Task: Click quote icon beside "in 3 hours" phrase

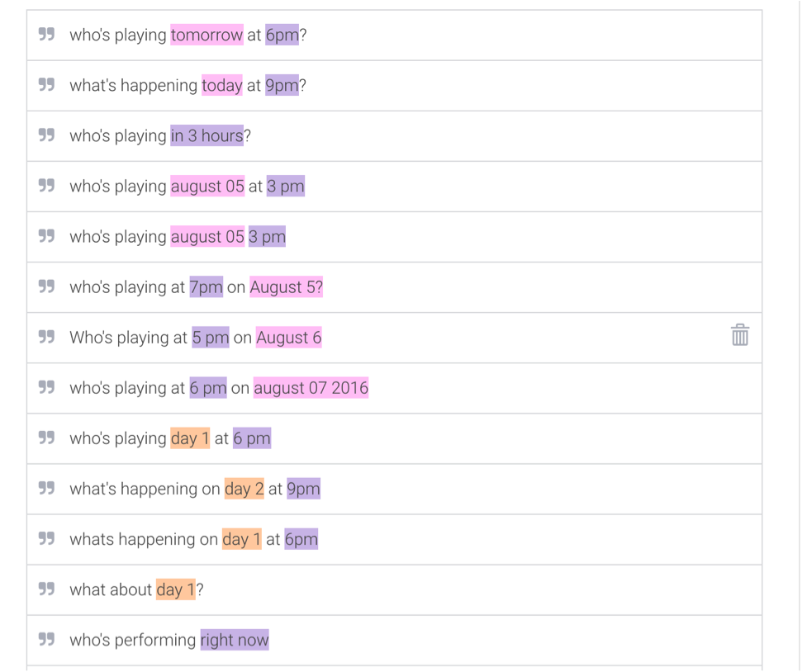Action: pyautogui.click(x=47, y=135)
